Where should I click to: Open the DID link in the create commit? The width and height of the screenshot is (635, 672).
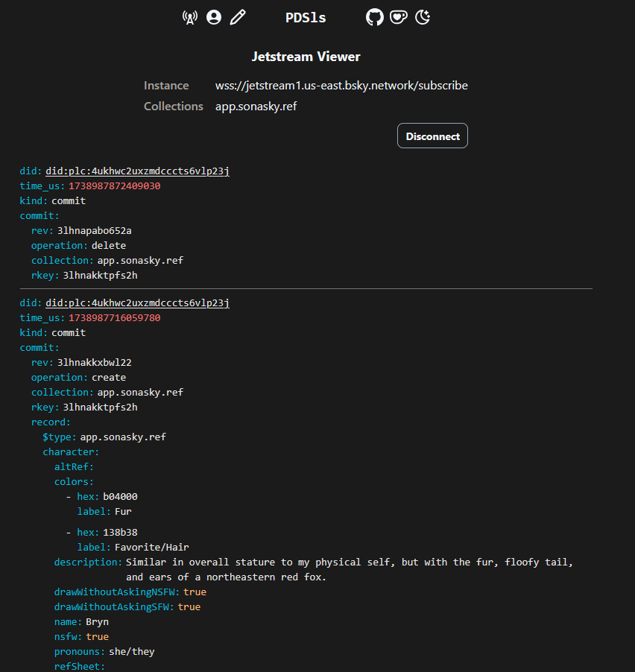pyautogui.click(x=137, y=303)
